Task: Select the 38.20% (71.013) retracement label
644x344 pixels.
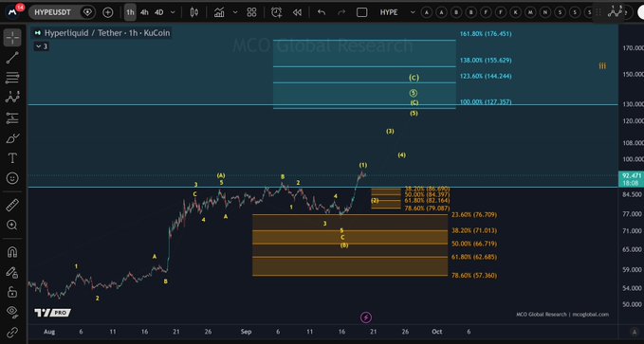Action: tap(474, 230)
